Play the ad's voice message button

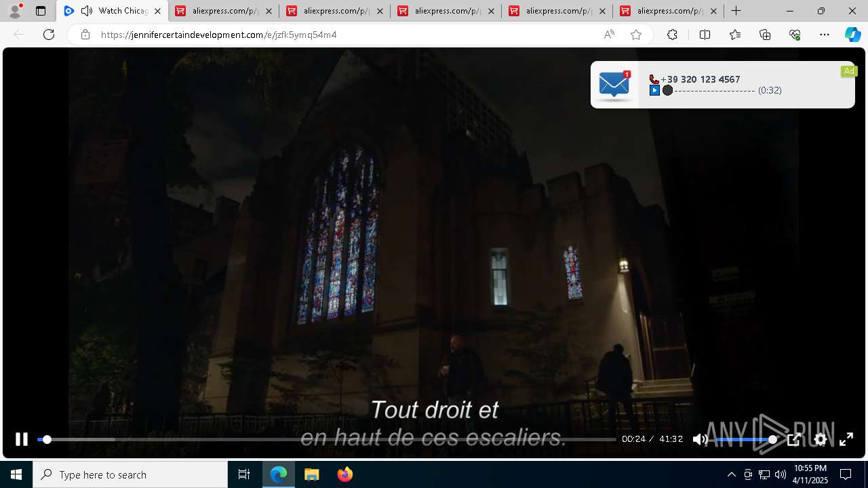coord(654,90)
